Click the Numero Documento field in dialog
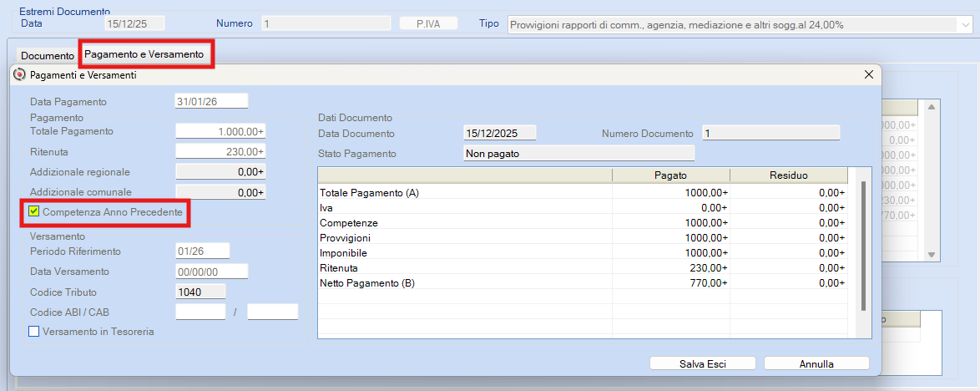Screen dimensions: 980x391 771,133
